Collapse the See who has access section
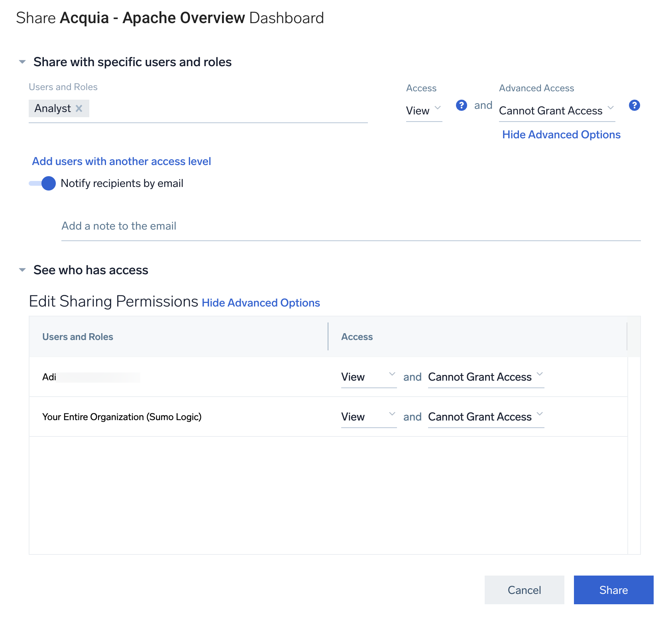The image size is (672, 621). point(22,270)
